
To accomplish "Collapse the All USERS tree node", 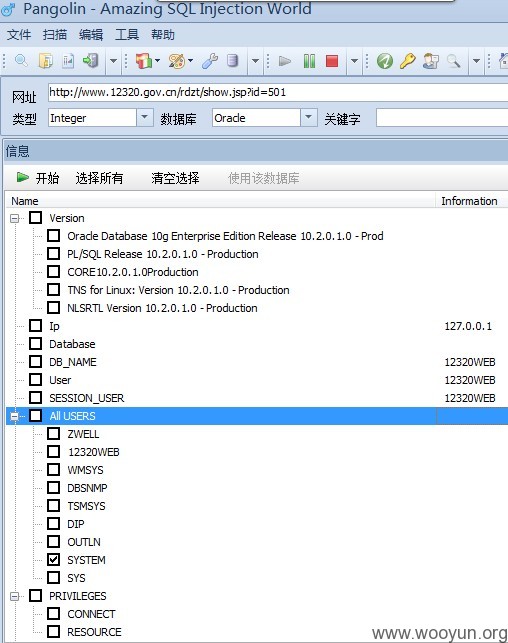I will 14,416.
